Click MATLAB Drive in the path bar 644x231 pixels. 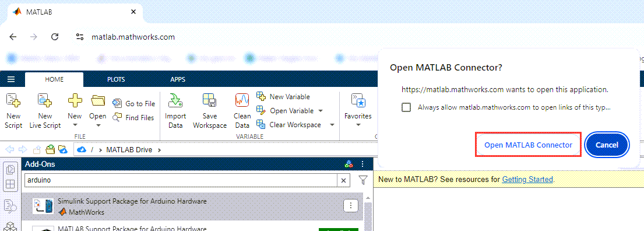pos(129,149)
